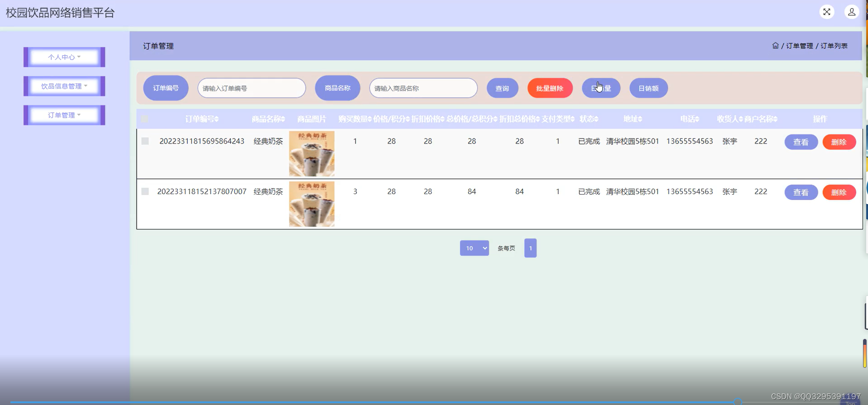
Task: Delete order 202233118152137807007 with 删除
Action: click(839, 192)
